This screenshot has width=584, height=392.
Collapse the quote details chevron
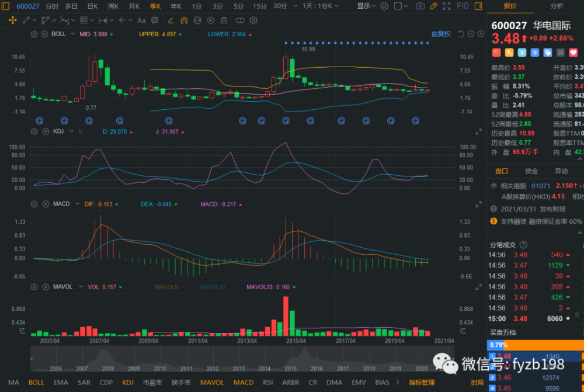(580, 159)
